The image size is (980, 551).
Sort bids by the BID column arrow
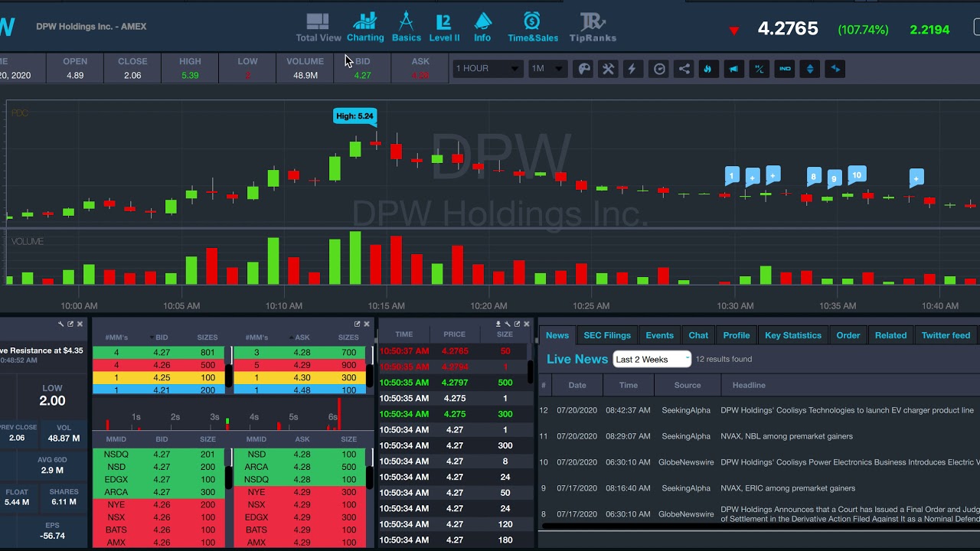tap(152, 337)
